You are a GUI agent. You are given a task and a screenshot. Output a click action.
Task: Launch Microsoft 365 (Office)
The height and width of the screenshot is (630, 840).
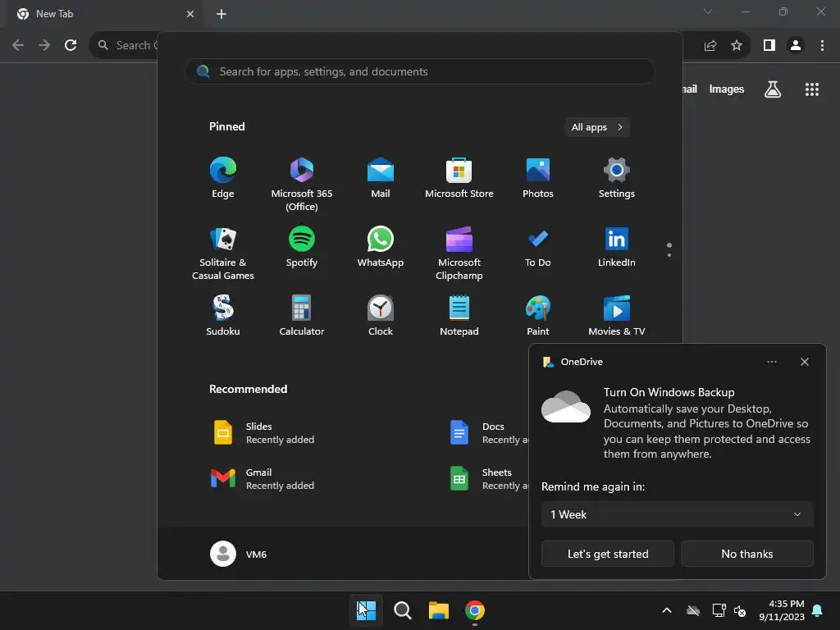[x=302, y=184]
